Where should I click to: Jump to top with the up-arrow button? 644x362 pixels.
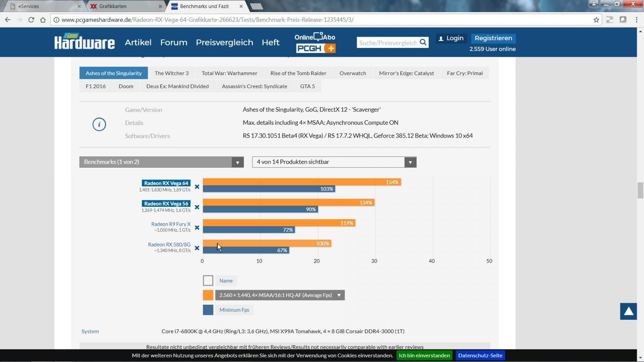[x=628, y=311]
